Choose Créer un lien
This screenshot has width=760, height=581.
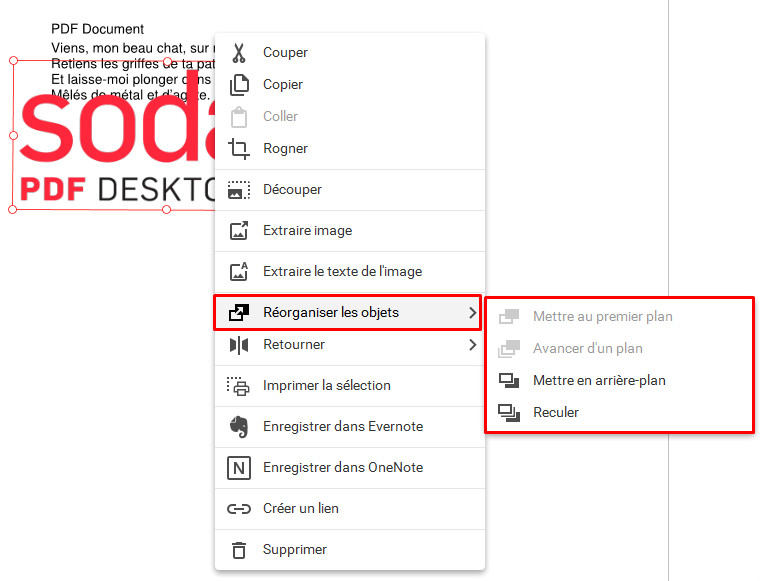coord(349,509)
